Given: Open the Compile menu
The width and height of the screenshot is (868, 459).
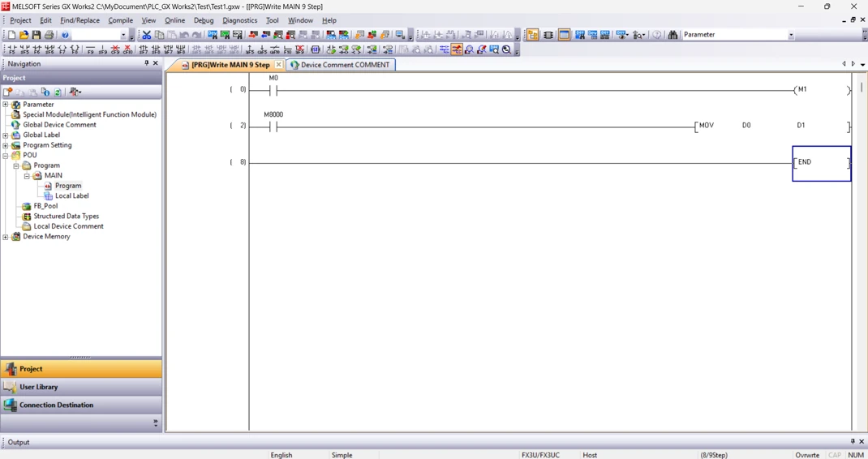Looking at the screenshot, I should (x=120, y=20).
